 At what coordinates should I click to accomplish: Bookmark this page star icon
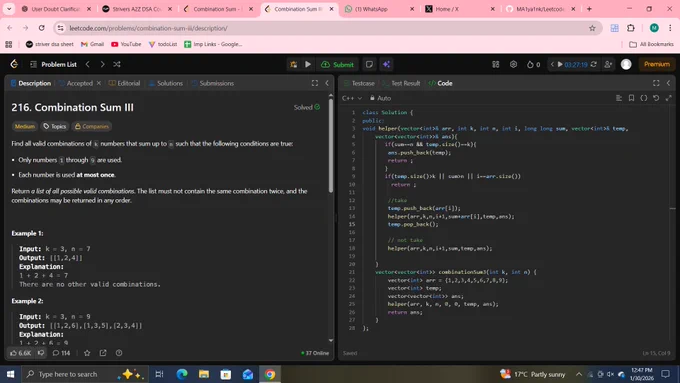592,28
